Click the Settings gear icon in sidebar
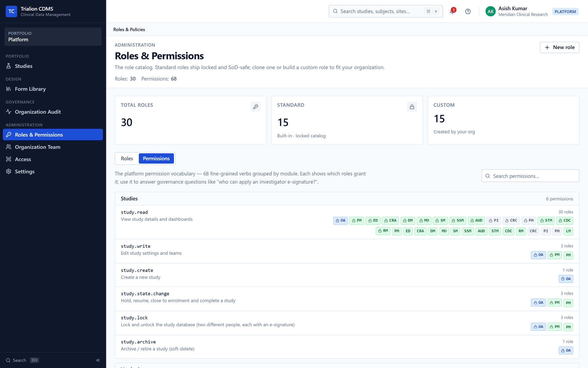 pos(9,171)
